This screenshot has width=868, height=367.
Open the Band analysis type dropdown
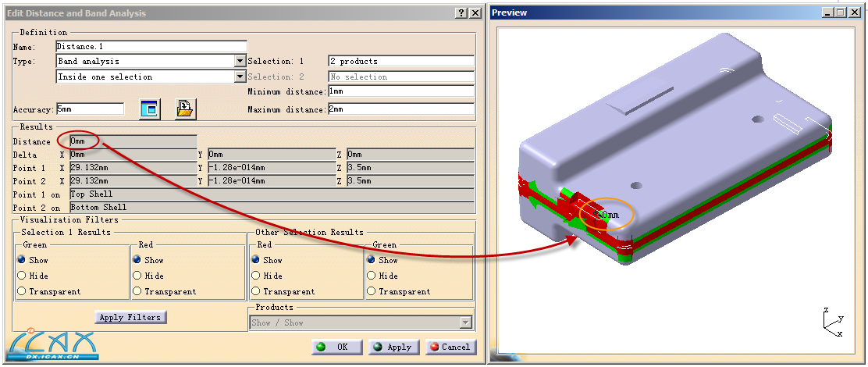[x=240, y=61]
